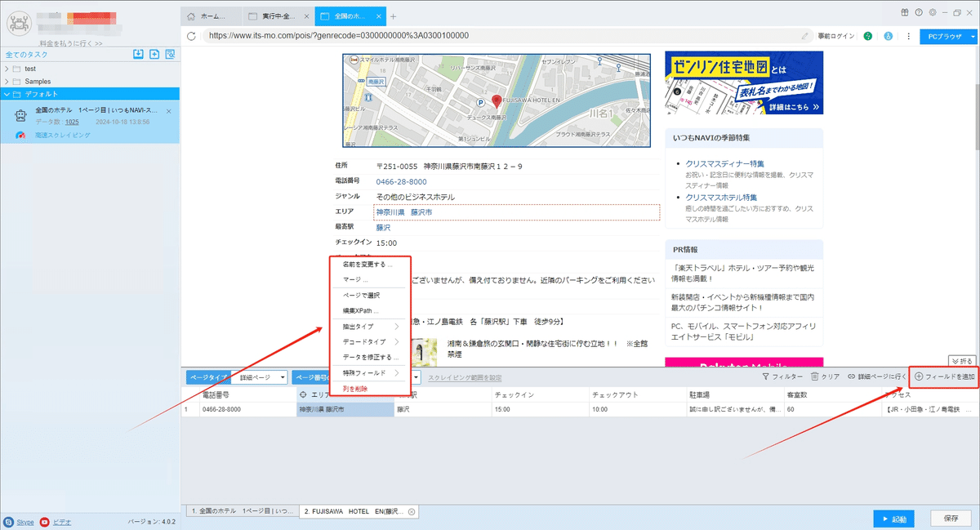Click the 高速スクレイピング speed gauge icon
This screenshot has height=530, width=980.
point(20,135)
